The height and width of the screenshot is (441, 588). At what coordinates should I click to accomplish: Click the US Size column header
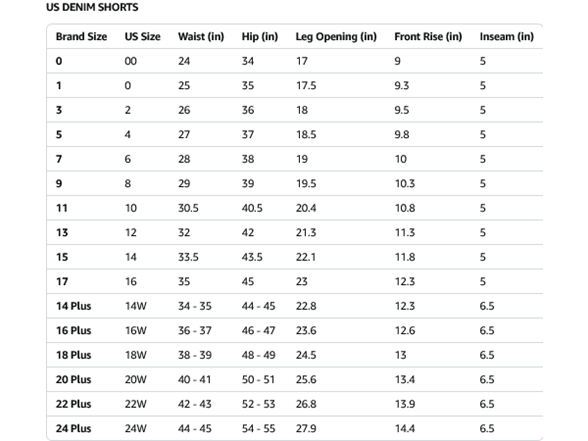click(x=142, y=37)
